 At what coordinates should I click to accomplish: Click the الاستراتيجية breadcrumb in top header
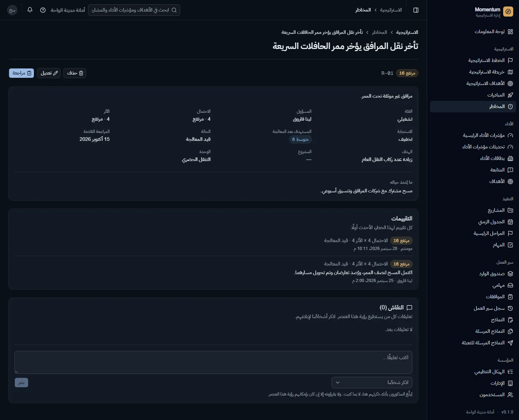[x=391, y=10]
